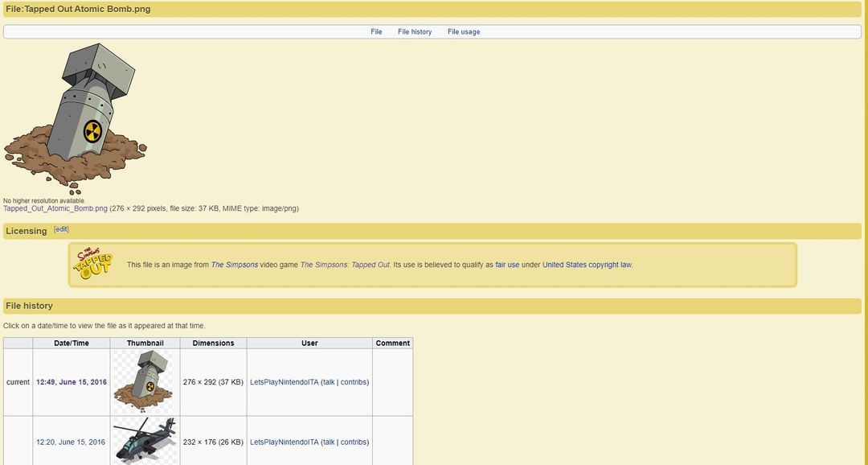
Task: Jump to the File history section tab
Action: [x=415, y=32]
